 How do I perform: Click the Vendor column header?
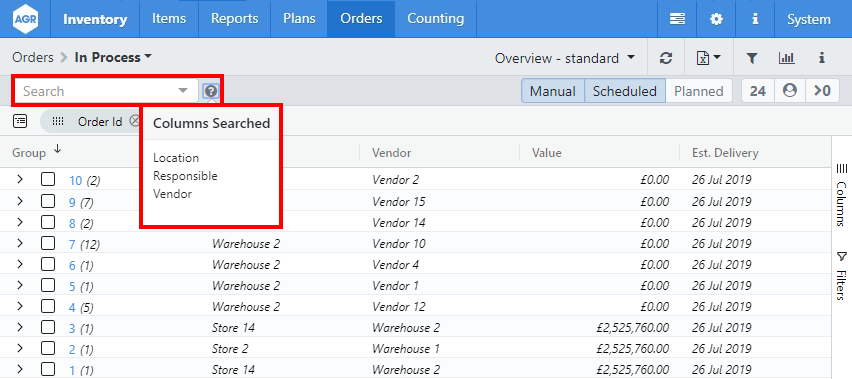coord(391,153)
